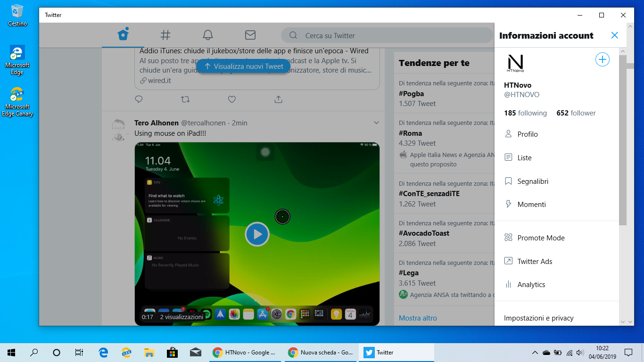Switch to HTNovo Google Chrome window
The width and height of the screenshot is (644, 362).
245,353
